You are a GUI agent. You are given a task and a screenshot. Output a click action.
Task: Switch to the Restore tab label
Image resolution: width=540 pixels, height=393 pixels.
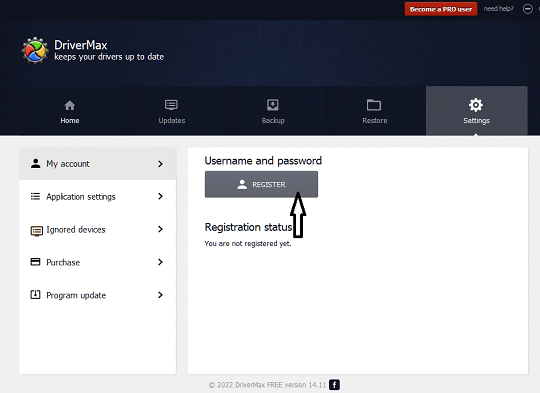[375, 121]
